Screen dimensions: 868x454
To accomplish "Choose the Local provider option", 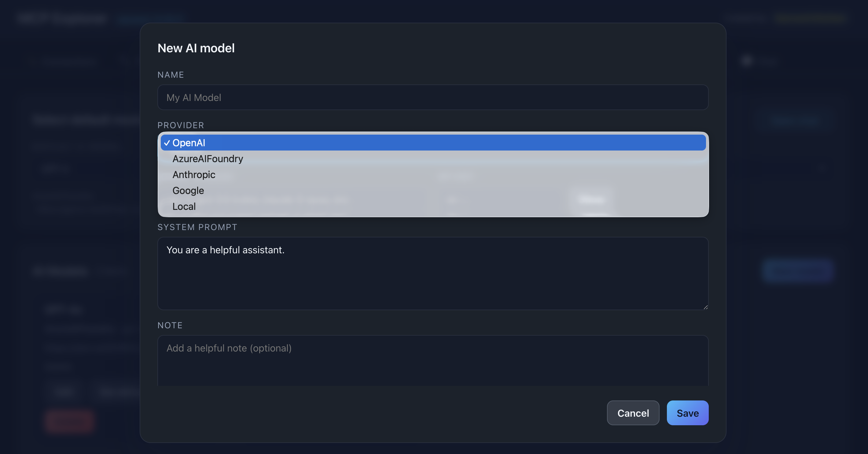I will [x=184, y=207].
